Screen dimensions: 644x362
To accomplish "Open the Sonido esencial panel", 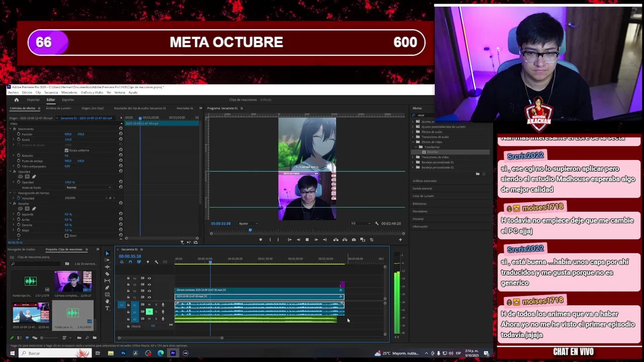I will (422, 189).
